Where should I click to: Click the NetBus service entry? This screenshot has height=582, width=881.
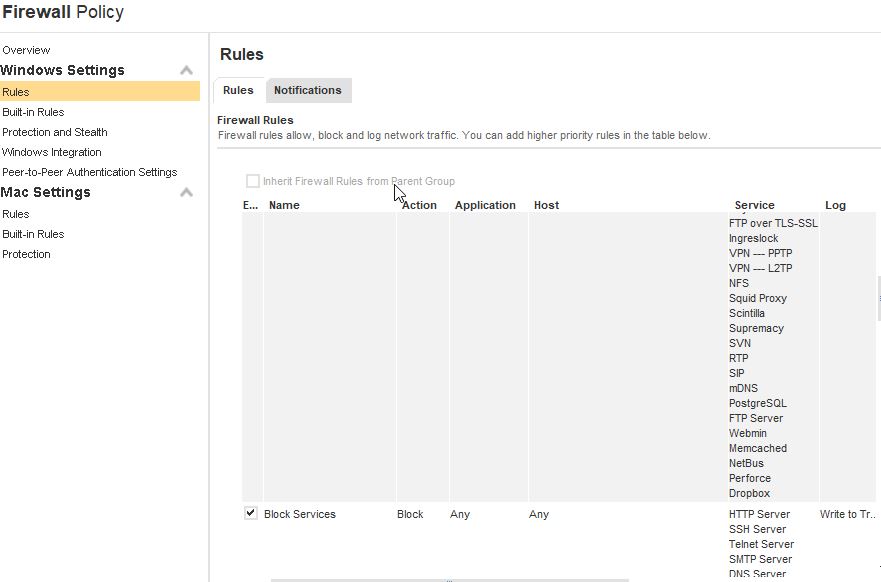[746, 463]
